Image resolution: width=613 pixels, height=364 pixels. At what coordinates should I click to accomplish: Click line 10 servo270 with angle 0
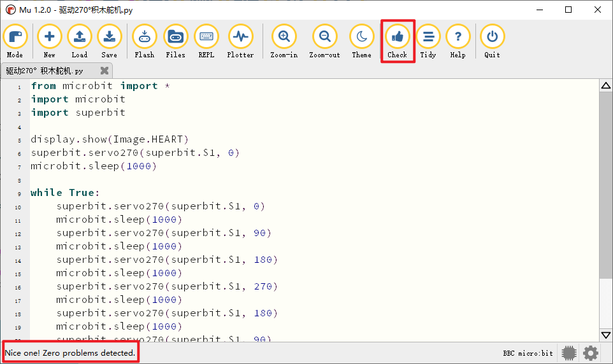pyautogui.click(x=161, y=206)
